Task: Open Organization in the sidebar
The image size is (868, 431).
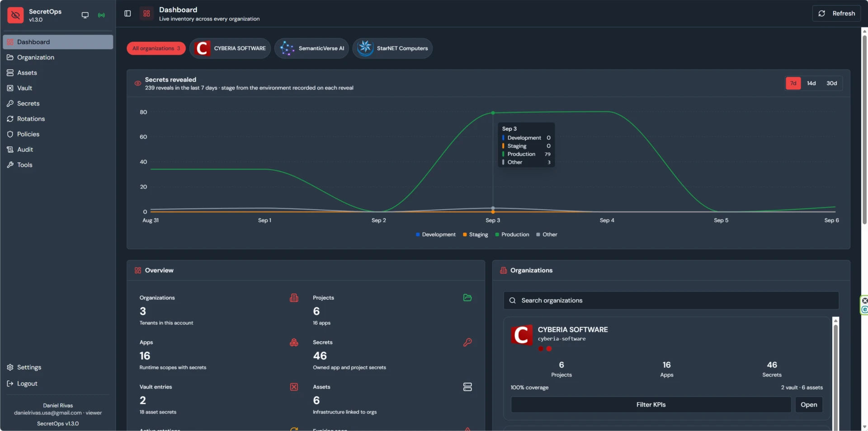Action: (x=58, y=57)
